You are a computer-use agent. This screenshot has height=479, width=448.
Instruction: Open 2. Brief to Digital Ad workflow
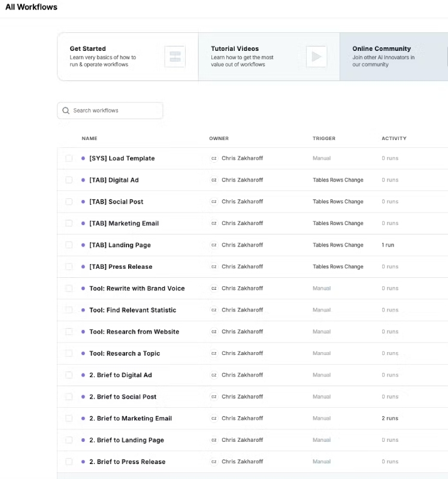pos(120,375)
